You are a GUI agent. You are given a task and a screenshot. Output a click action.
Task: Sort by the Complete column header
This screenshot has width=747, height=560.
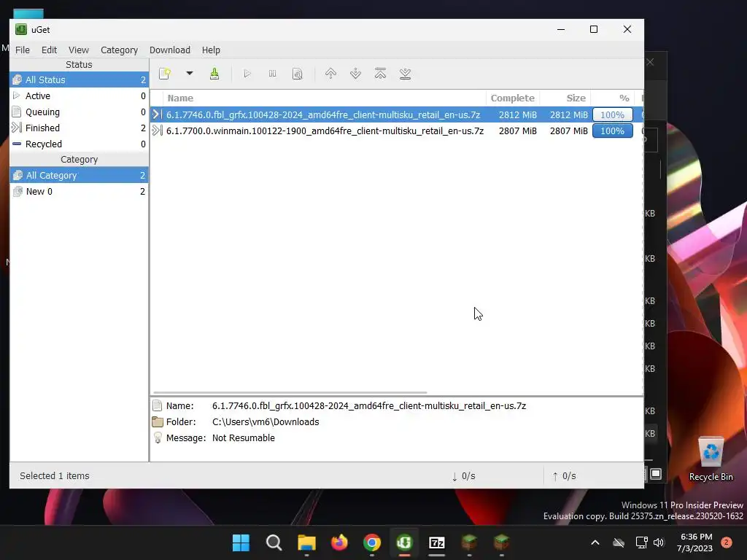tap(513, 98)
